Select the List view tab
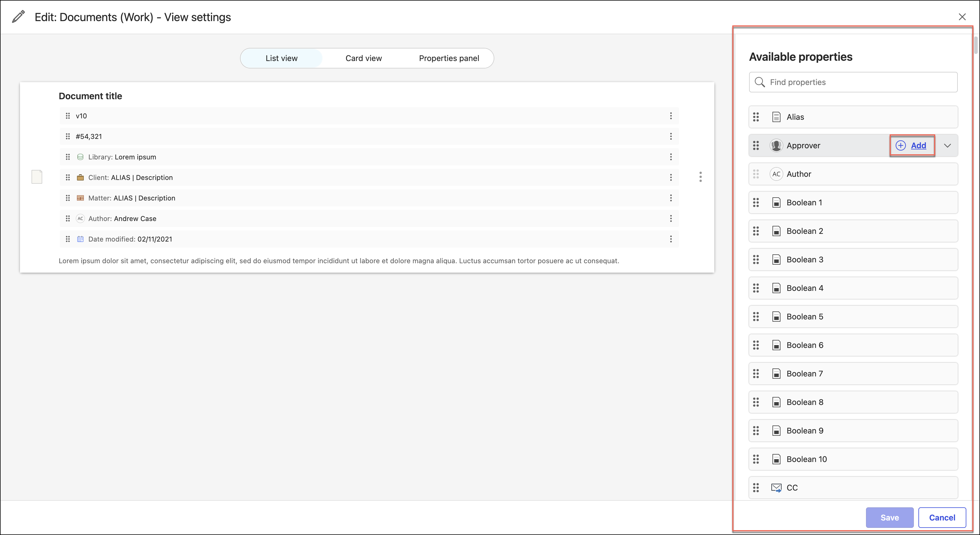 pyautogui.click(x=282, y=58)
